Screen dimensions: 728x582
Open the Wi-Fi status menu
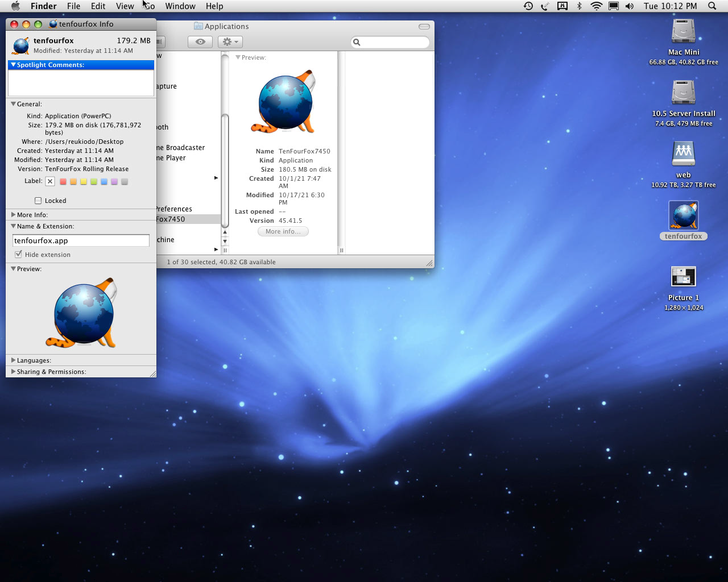(596, 6)
